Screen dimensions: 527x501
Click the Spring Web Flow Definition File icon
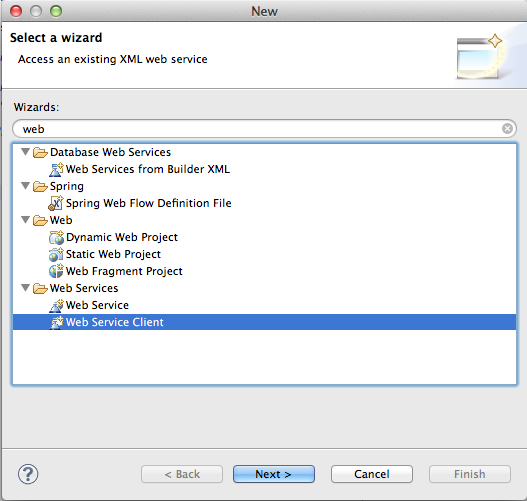pos(56,203)
